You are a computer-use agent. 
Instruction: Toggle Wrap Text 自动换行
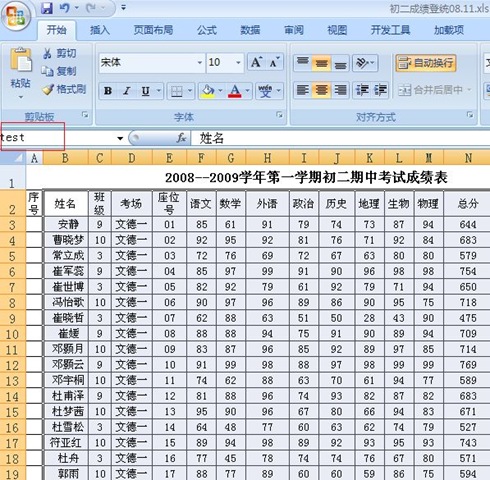(426, 63)
